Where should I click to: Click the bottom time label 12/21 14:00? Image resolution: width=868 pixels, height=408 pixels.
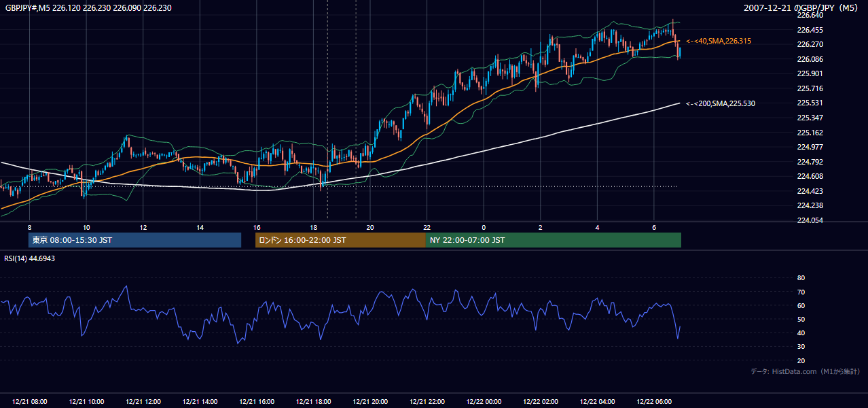pyautogui.click(x=200, y=402)
